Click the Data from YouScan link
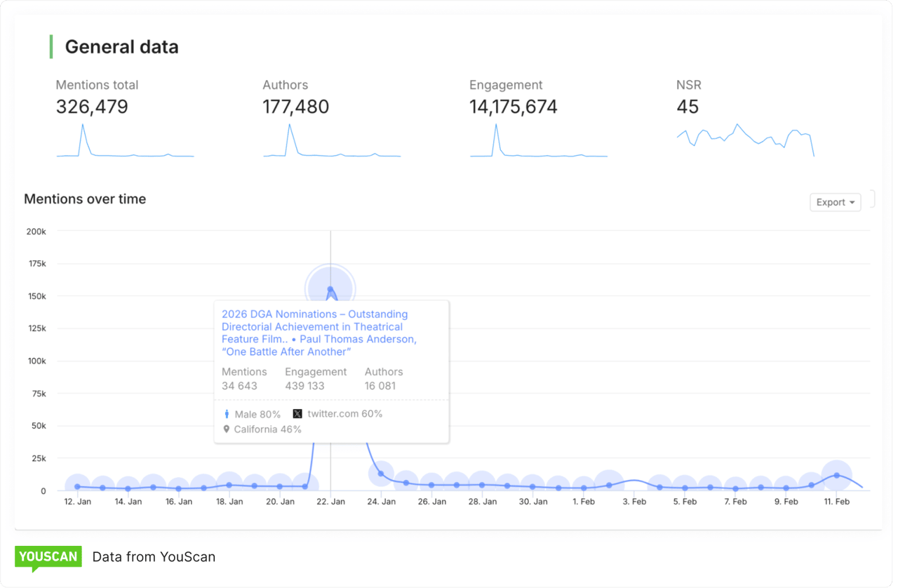 tap(154, 556)
